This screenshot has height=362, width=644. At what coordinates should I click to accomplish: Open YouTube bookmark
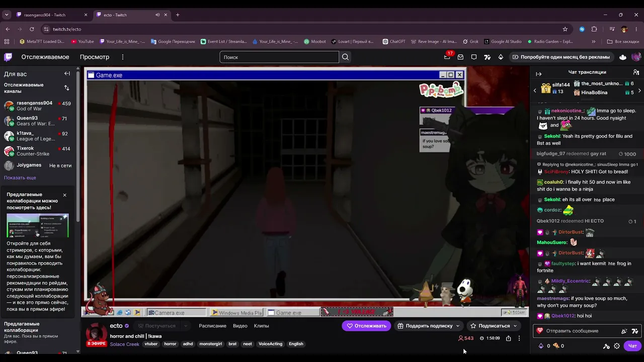[x=83, y=42]
